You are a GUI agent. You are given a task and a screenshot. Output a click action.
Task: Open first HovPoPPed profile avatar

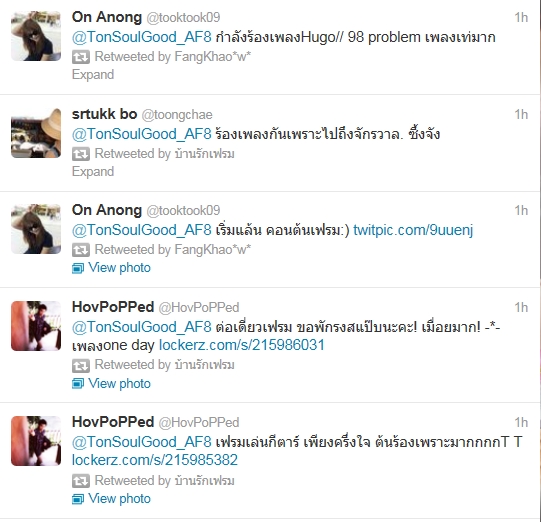pos(36,326)
